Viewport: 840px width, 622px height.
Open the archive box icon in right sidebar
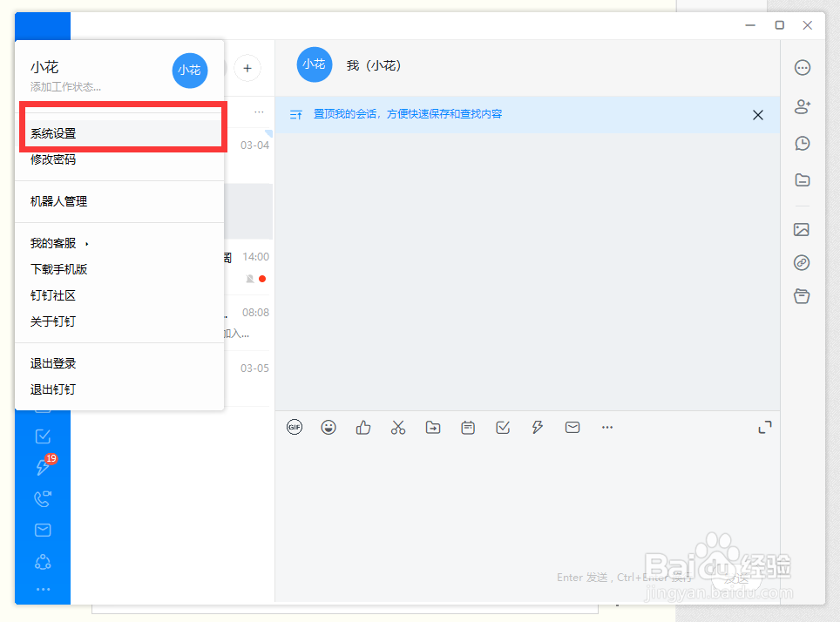tap(802, 295)
